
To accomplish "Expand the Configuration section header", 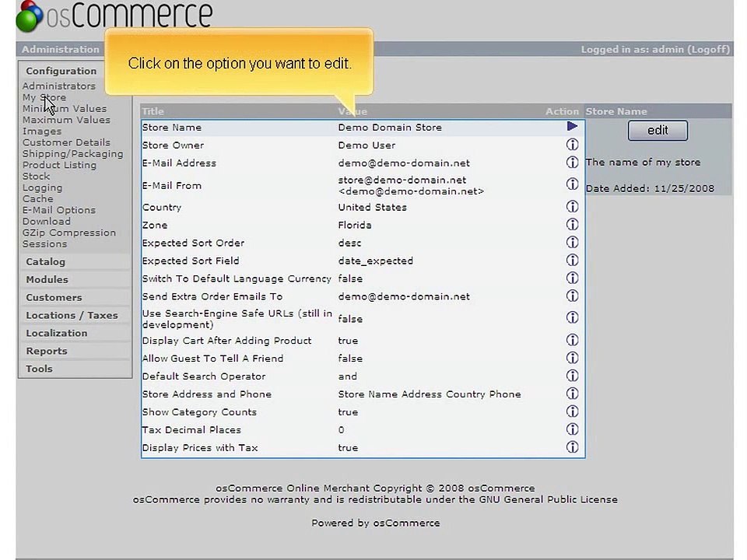I will (61, 71).
